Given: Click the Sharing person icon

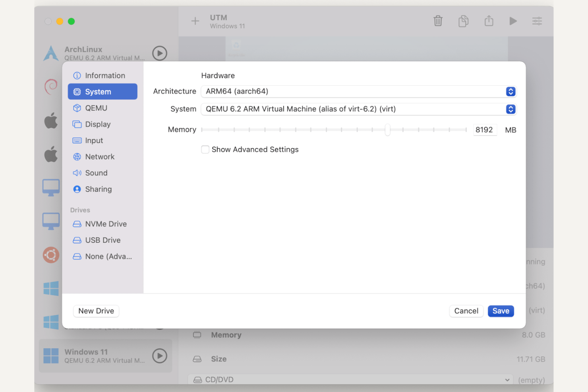Looking at the screenshot, I should coord(77,189).
